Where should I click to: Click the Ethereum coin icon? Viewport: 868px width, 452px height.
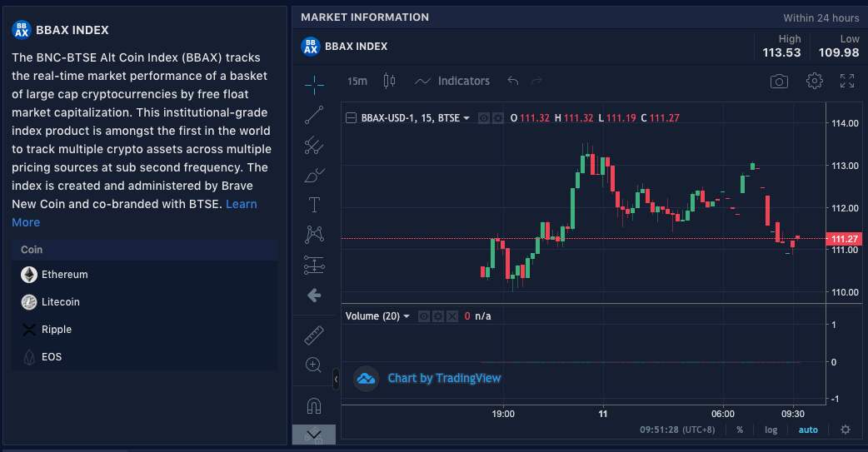click(x=29, y=275)
